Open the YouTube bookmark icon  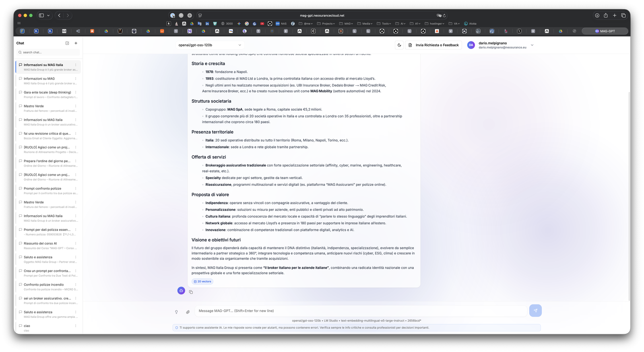(262, 24)
